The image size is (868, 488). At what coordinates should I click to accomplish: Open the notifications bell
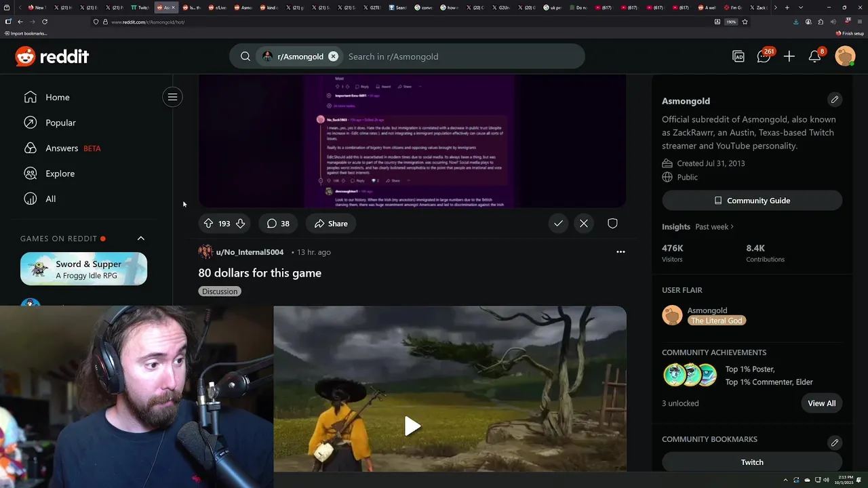tap(815, 56)
